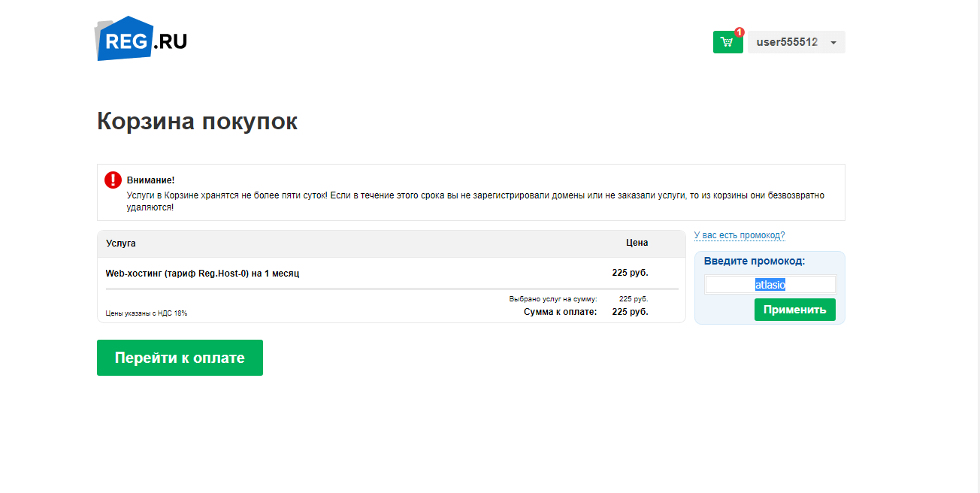
Task: Open the user555512 account menu
Action: point(787,42)
